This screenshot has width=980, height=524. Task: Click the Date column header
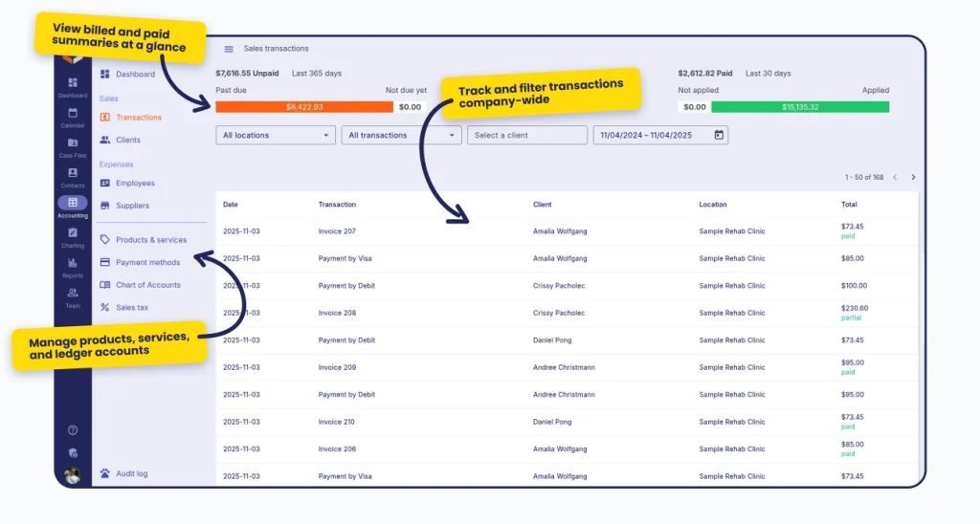[230, 205]
